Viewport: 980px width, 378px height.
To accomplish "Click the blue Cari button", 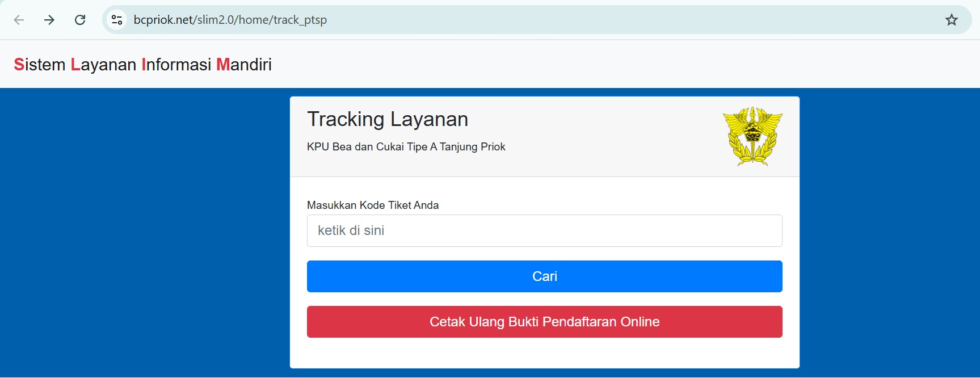I will pyautogui.click(x=545, y=276).
